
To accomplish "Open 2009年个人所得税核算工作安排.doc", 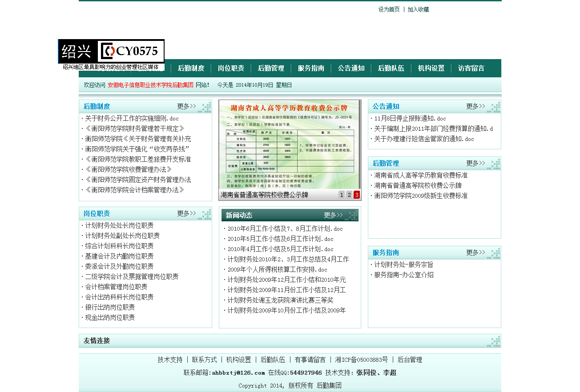I will click(x=277, y=270).
